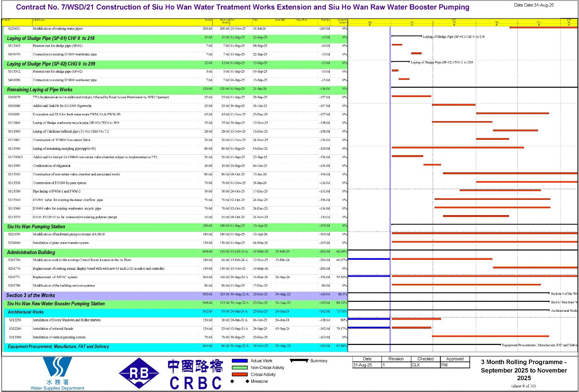Click the red Gantt bar for S313500 sampling pipe
Image resolution: width=579 pixels, height=392 pixels.
[x=458, y=147]
